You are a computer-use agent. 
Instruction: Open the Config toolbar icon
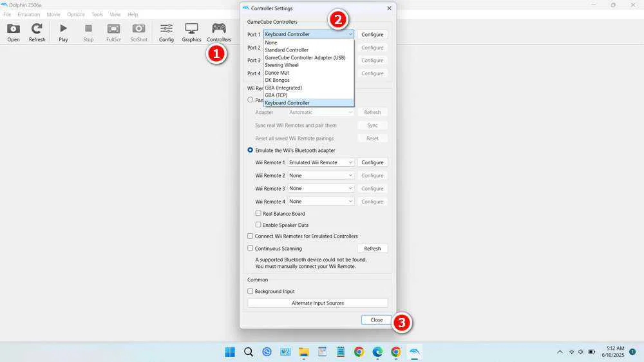coord(166,29)
